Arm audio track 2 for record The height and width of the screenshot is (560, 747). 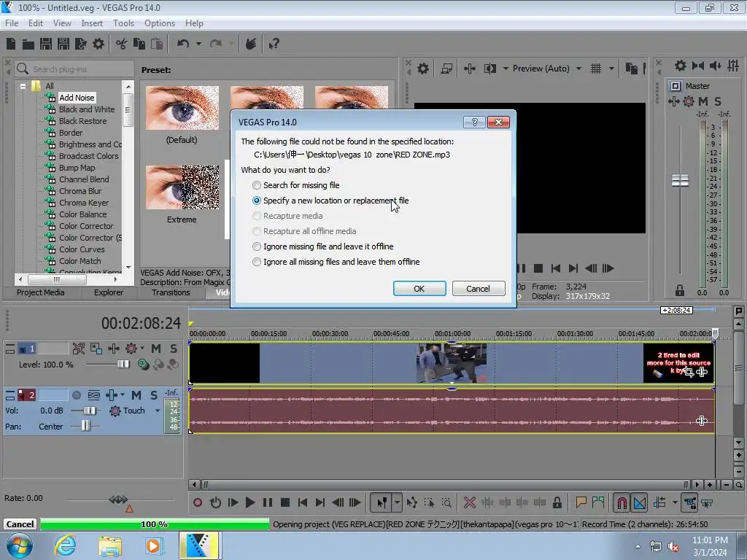(76, 395)
